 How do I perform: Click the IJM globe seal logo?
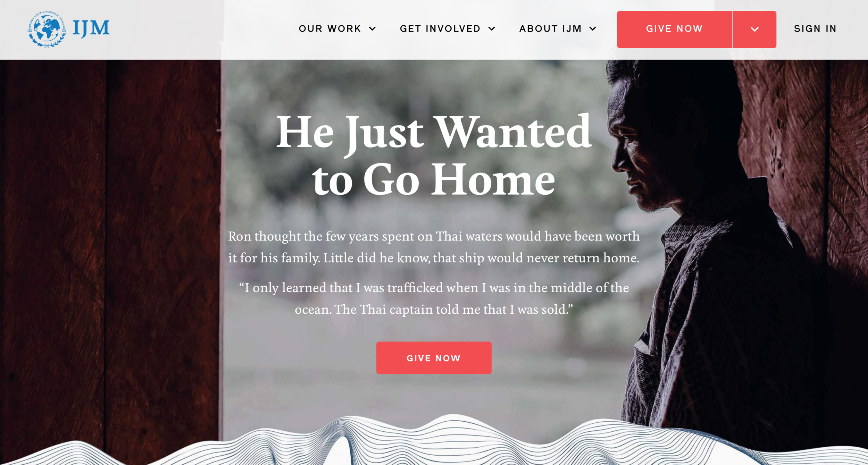[47, 29]
